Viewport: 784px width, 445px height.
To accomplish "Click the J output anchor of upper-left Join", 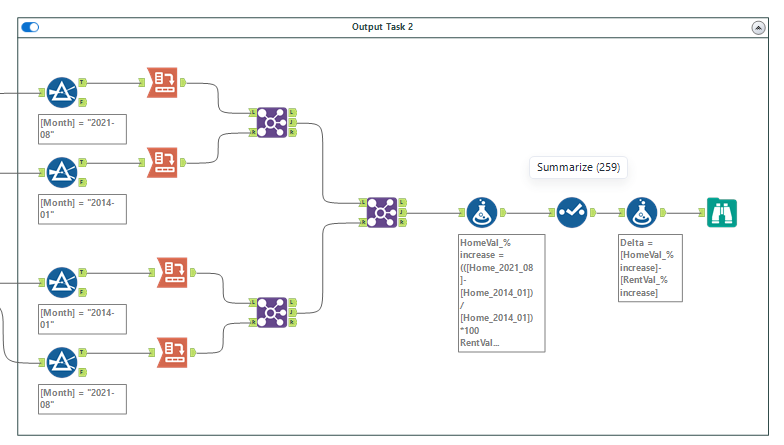I will coord(292,122).
